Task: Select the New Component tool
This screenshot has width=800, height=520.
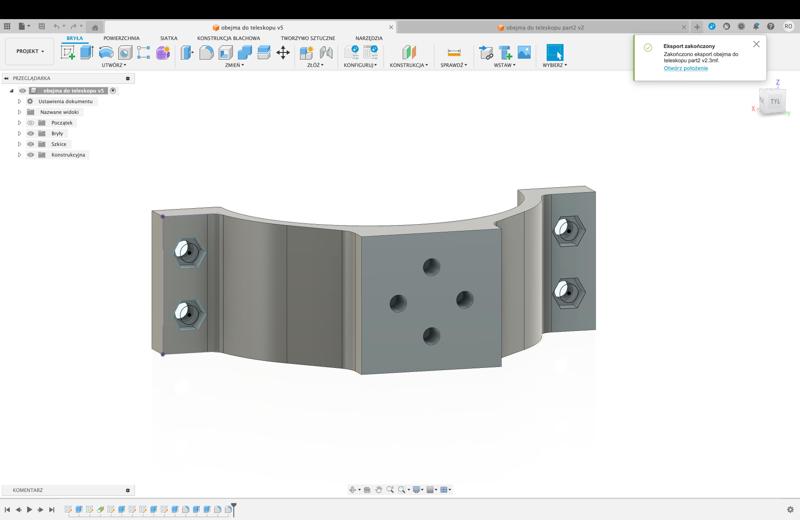Action: tap(306, 52)
